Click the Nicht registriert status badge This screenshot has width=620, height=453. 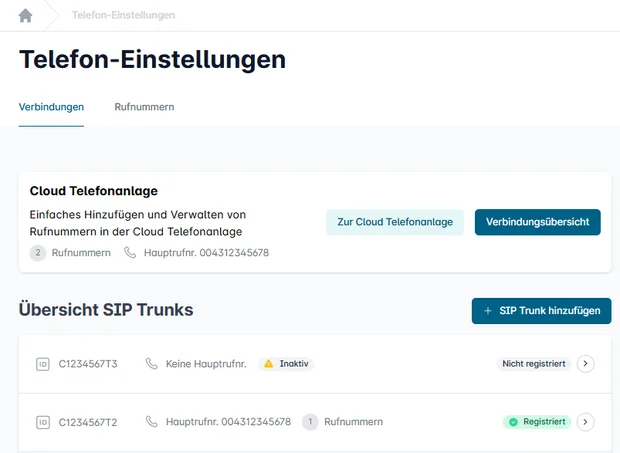[x=534, y=364]
